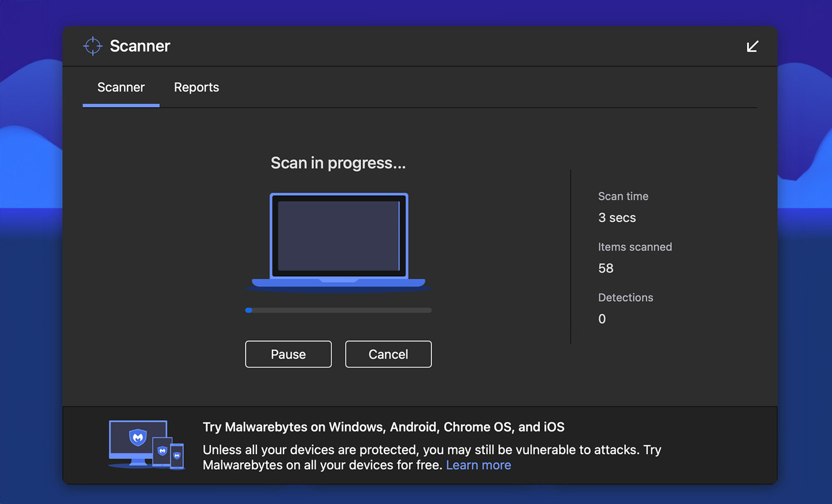Click the "Scan in progress..." heading

pyautogui.click(x=338, y=163)
